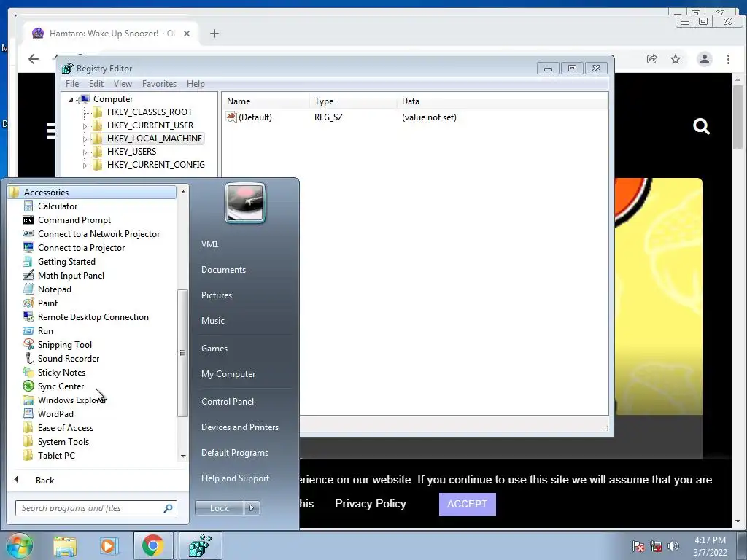Open Windows Media Player on taskbar
This screenshot has height=560, width=747.
[108, 545]
